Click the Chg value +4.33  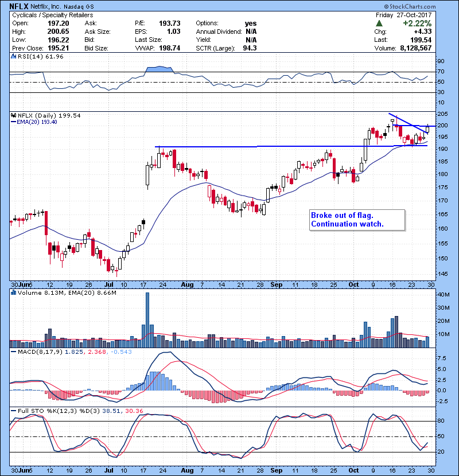(422, 32)
